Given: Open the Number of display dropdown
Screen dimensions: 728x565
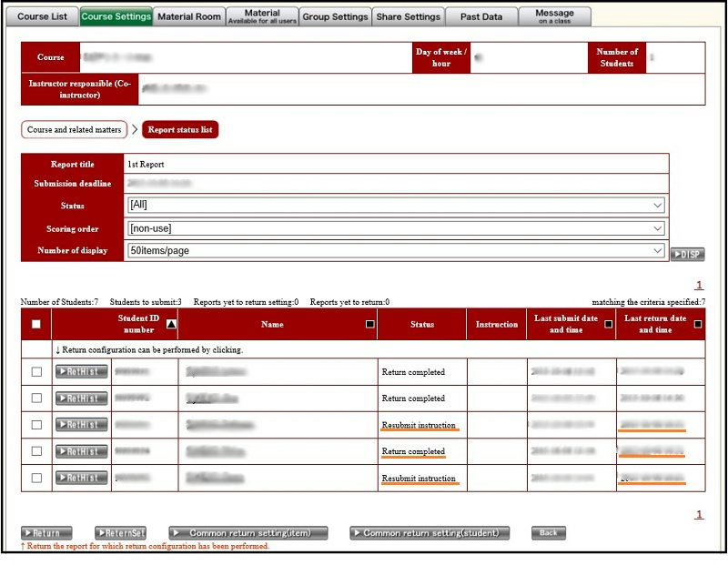Looking at the screenshot, I should click(x=396, y=251).
